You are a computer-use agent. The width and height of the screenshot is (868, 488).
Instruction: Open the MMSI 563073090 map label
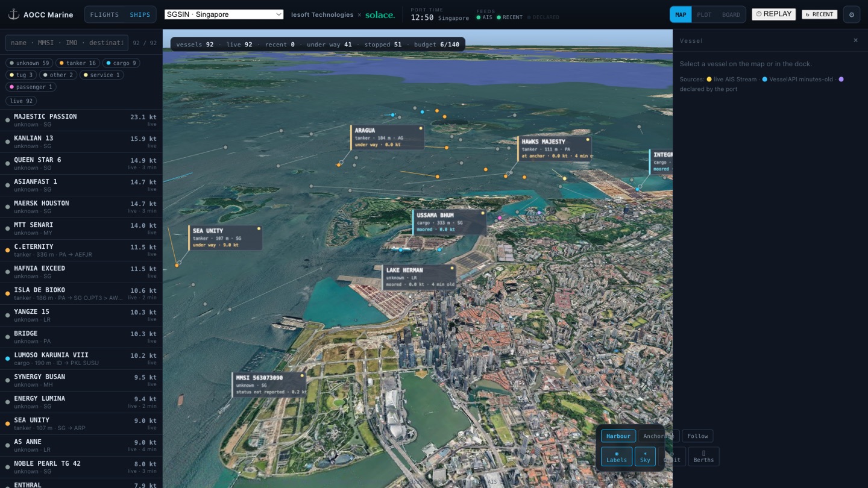click(269, 385)
